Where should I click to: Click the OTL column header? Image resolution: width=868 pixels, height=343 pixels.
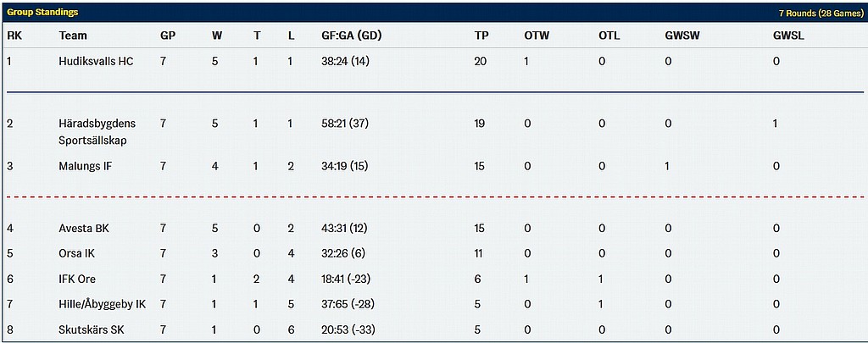[609, 36]
